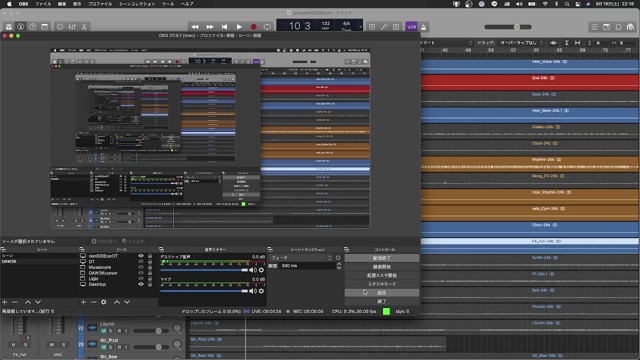Select the DAW3K scene in OBS

coord(39,261)
